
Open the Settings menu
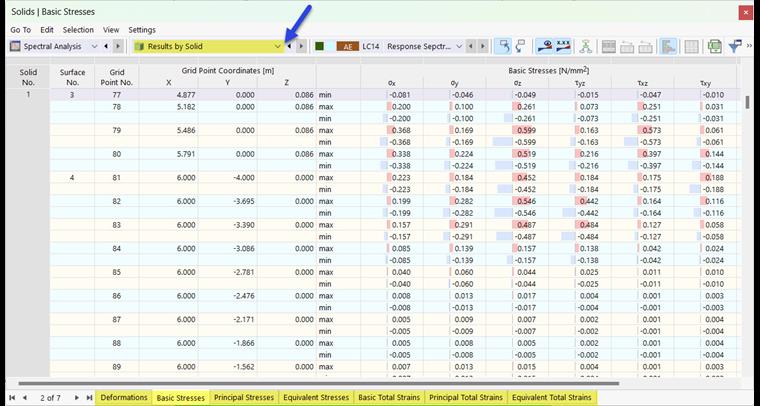(x=142, y=30)
